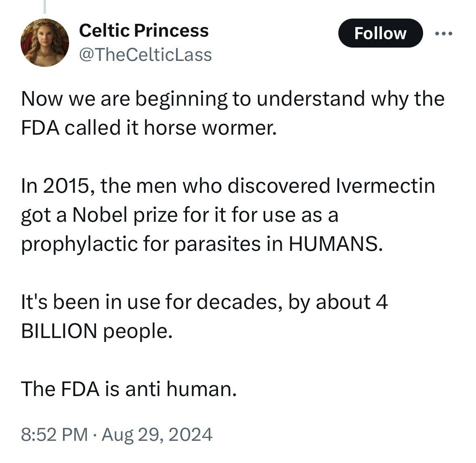Click the @TheCelticLass handle
Screen dimensions: 476x463
pyautogui.click(x=145, y=54)
